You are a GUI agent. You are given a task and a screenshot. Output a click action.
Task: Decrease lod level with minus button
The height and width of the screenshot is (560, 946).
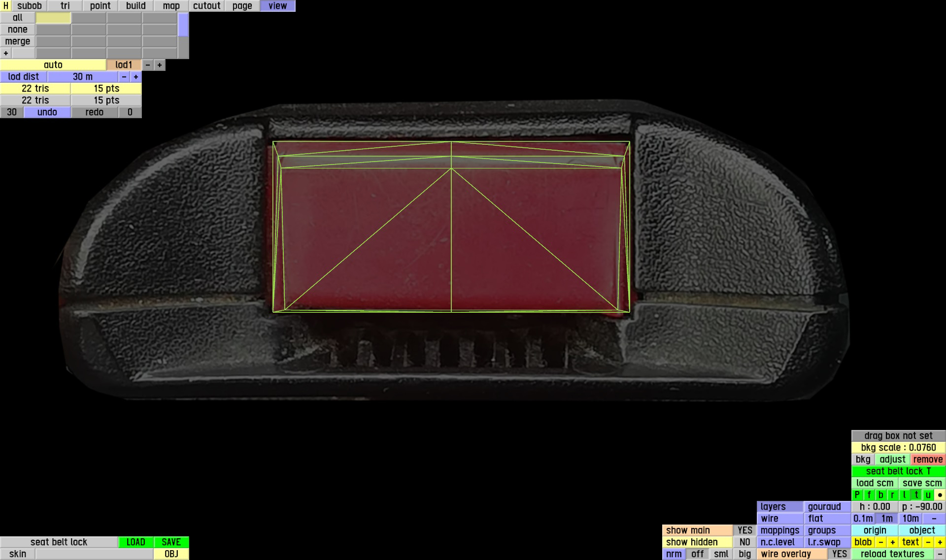[x=148, y=65]
